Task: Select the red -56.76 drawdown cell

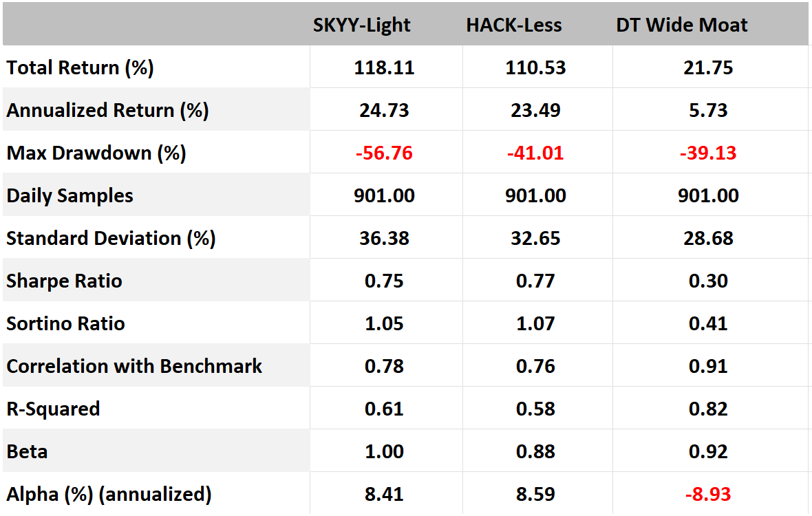Action: click(384, 153)
